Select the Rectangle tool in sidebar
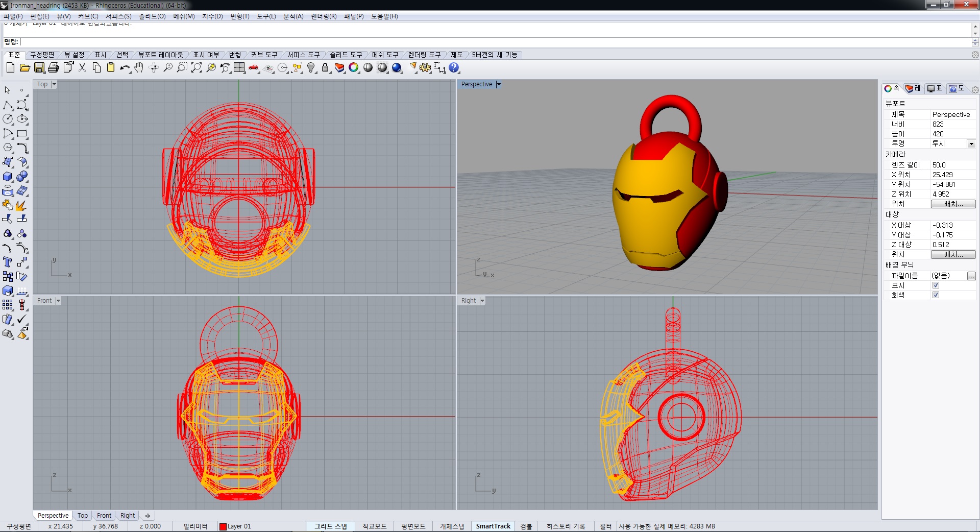This screenshot has height=532, width=980. (x=22, y=134)
